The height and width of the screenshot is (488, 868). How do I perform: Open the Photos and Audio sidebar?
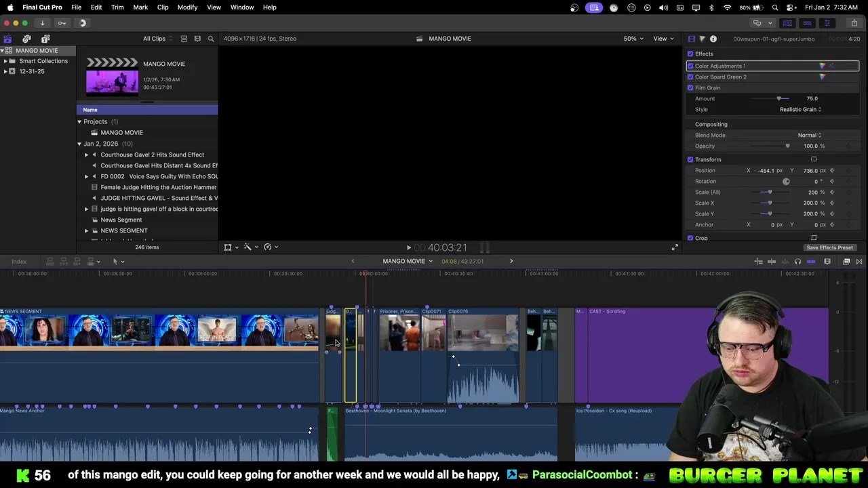(26, 39)
